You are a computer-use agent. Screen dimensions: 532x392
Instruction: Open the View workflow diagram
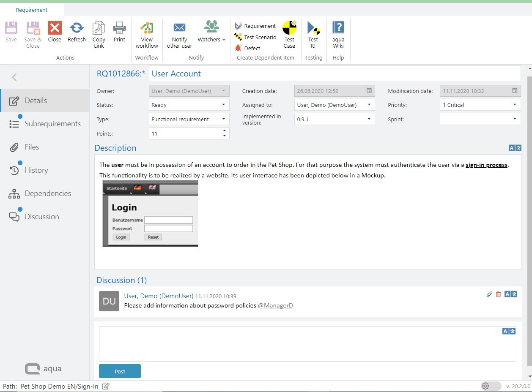147,28
